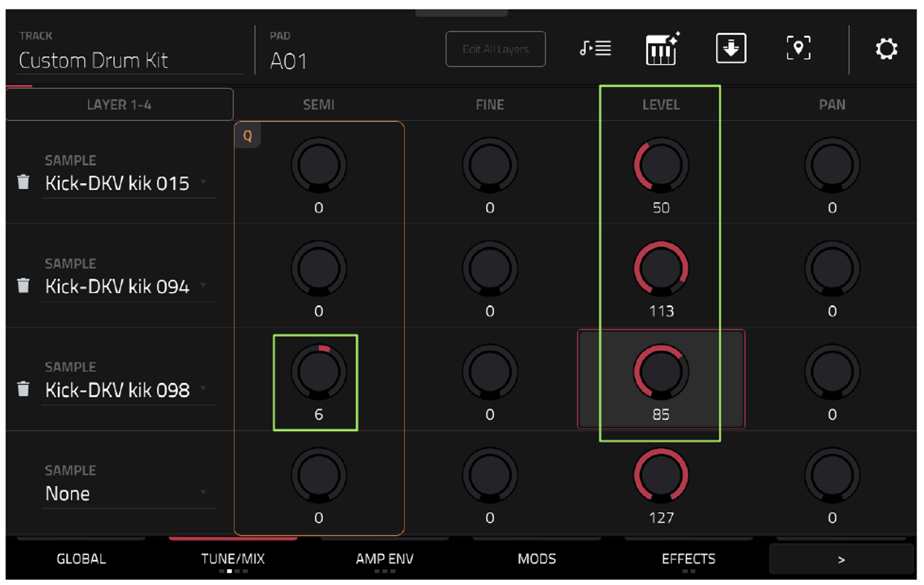924x585 pixels.
Task: Open the settings gear icon
Action: click(886, 49)
